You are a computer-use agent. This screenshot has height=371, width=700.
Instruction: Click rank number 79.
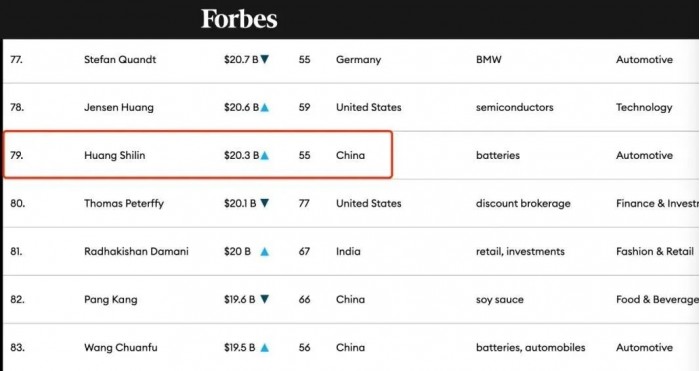[x=17, y=155]
